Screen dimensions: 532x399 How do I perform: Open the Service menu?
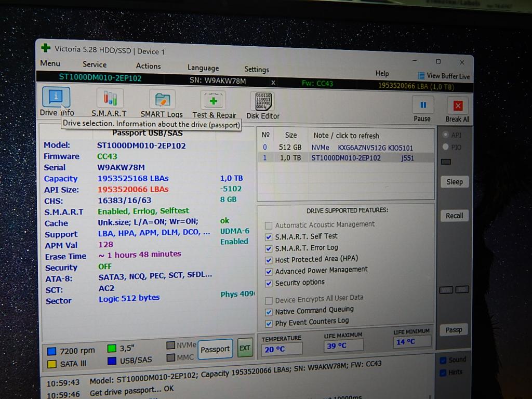(95, 64)
